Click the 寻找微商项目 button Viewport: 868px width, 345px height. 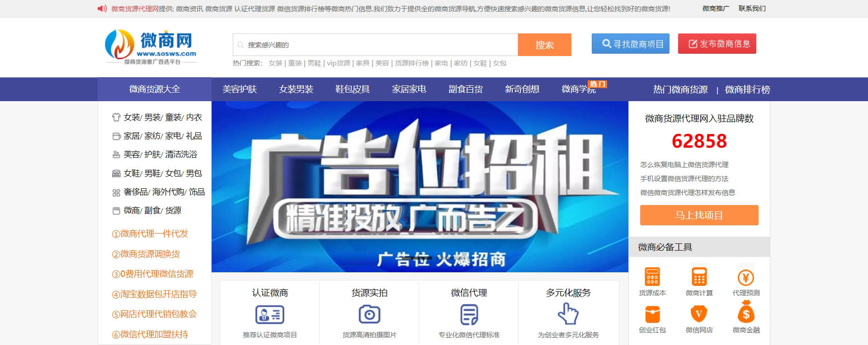coord(631,44)
